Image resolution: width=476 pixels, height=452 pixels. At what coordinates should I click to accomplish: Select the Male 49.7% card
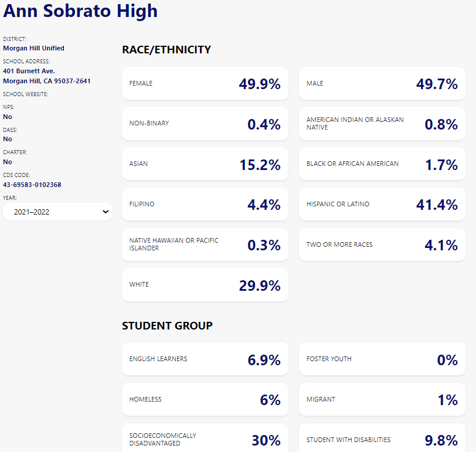[382, 84]
